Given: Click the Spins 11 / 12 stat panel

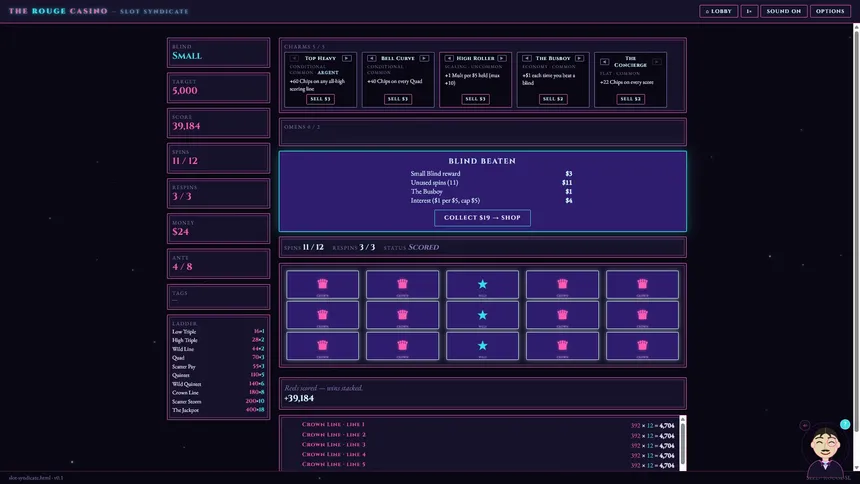Looking at the screenshot, I should pyautogui.click(x=218, y=158).
